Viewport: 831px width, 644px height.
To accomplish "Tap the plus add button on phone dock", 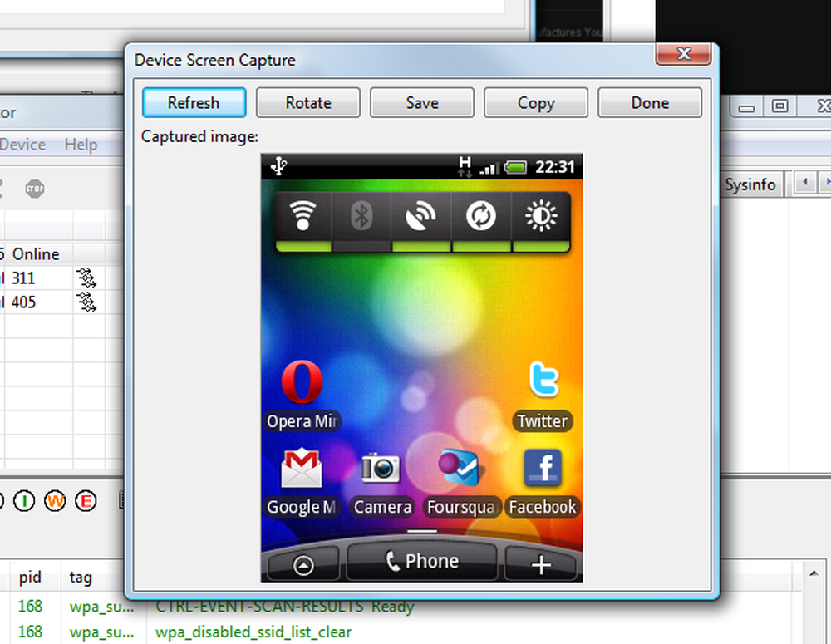I will [x=541, y=565].
